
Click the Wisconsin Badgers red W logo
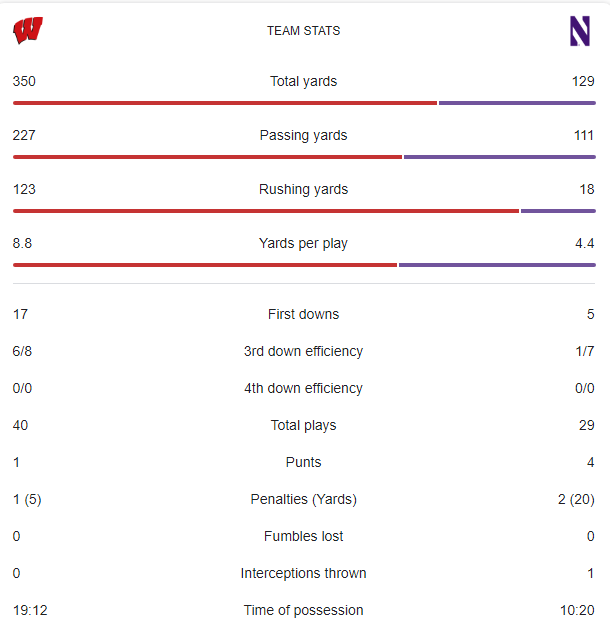click(x=27, y=31)
